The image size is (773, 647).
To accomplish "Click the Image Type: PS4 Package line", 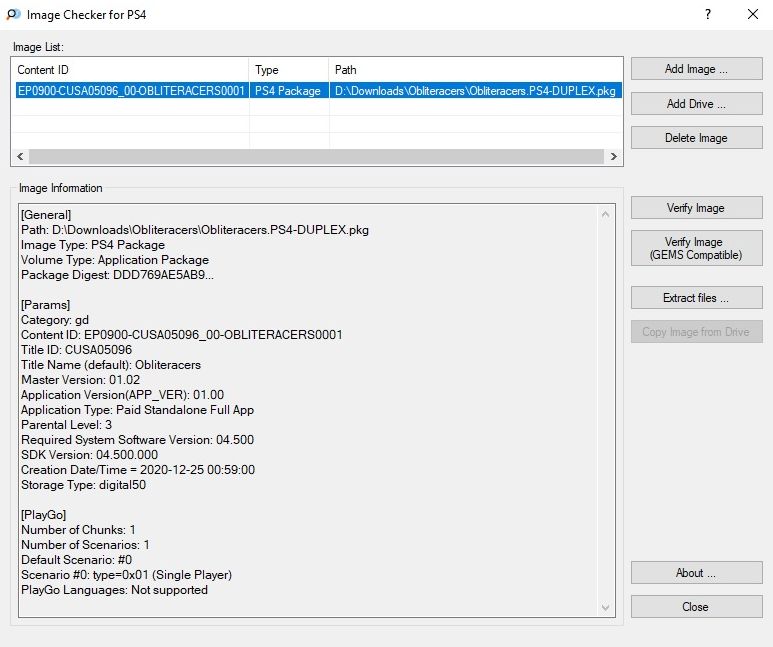I will (x=93, y=245).
